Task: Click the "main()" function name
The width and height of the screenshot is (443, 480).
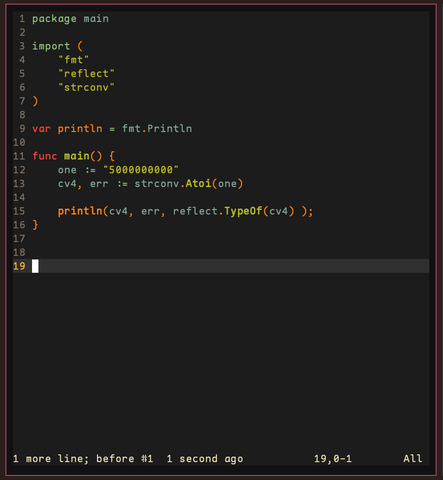Action: (83, 156)
